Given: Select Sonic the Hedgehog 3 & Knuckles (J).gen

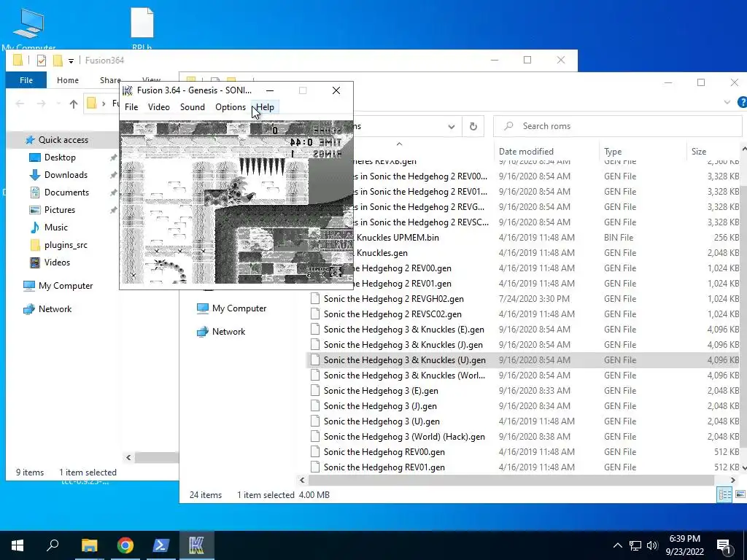Looking at the screenshot, I should pyautogui.click(x=403, y=345).
